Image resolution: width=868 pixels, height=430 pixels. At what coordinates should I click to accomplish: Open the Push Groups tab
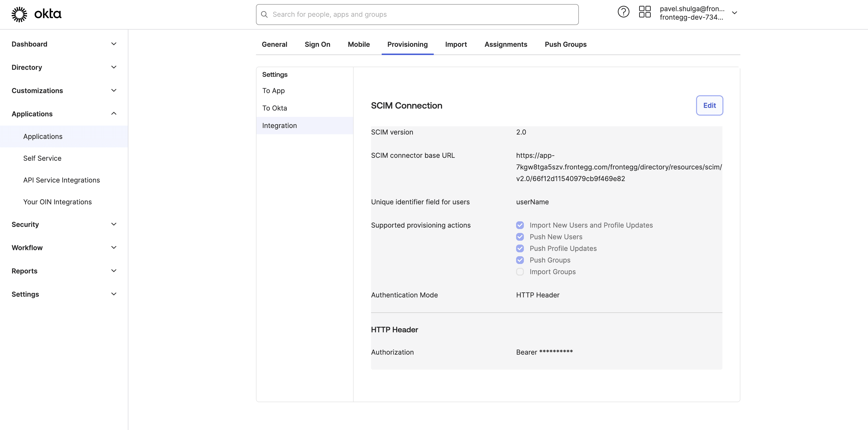point(566,44)
